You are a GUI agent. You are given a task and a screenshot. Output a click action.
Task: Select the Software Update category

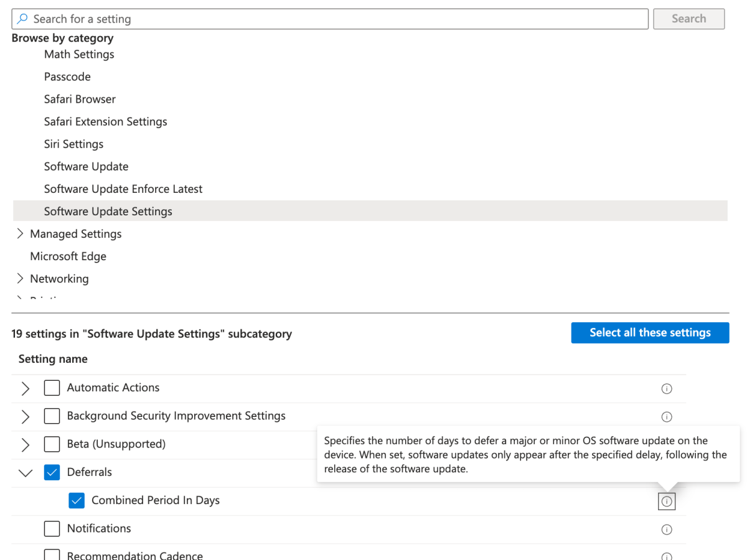tap(86, 166)
